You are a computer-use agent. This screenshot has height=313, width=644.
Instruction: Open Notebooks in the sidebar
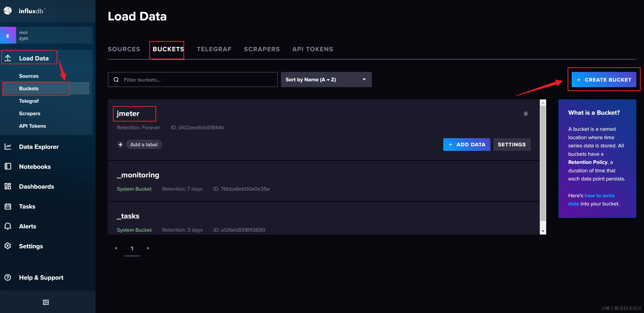coord(35,166)
